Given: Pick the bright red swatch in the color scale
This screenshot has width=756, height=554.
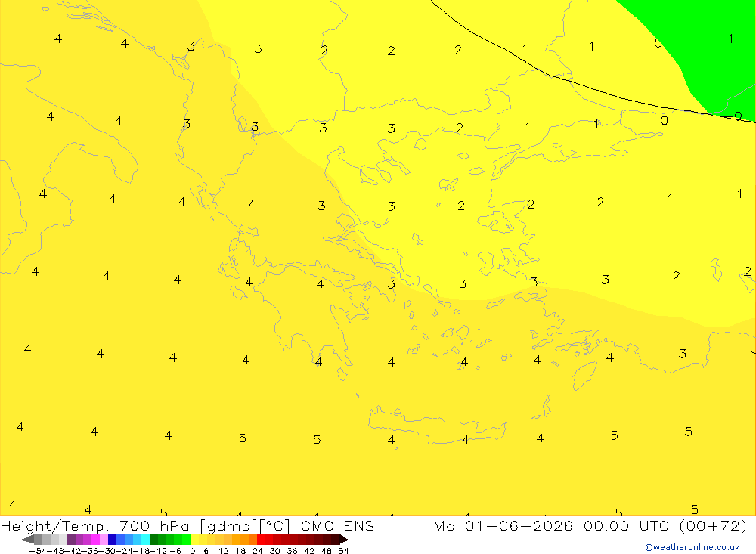Looking at the screenshot, I should tap(261, 540).
